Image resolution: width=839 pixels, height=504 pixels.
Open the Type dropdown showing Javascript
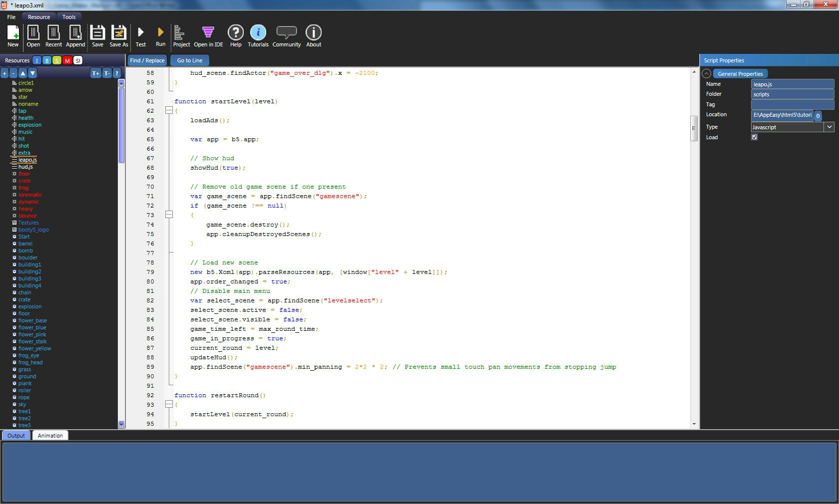(829, 127)
